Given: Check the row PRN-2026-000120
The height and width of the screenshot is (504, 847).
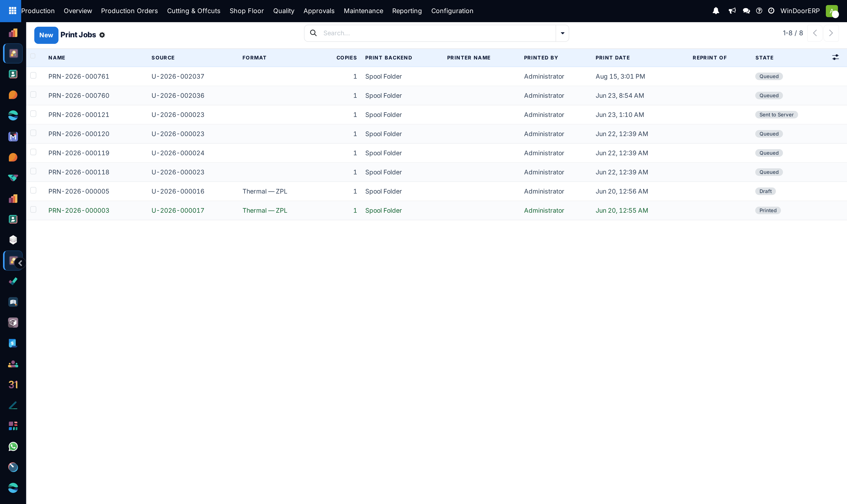Looking at the screenshot, I should [33, 133].
